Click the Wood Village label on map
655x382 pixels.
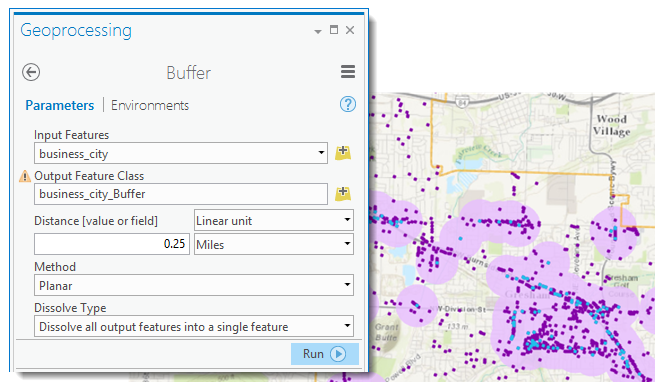(x=612, y=125)
